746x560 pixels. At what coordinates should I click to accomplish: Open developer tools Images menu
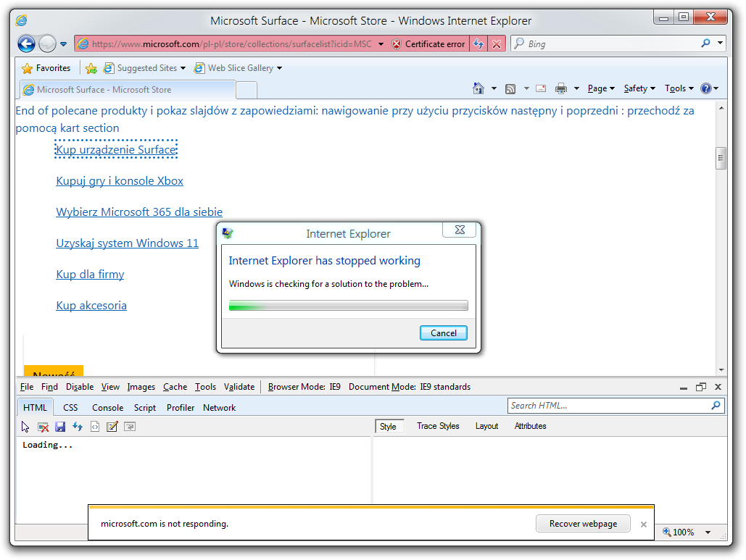(x=141, y=387)
